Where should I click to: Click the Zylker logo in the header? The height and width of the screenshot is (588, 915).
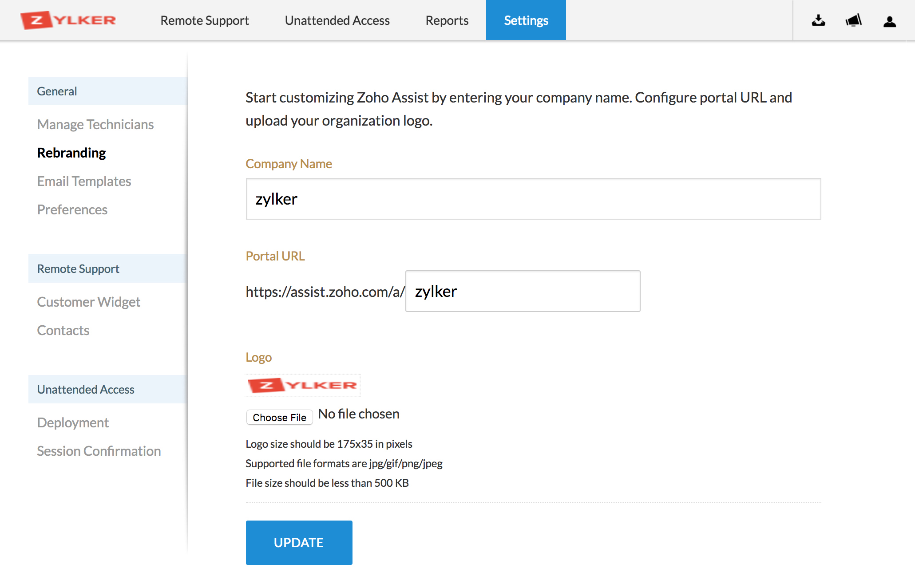67,20
